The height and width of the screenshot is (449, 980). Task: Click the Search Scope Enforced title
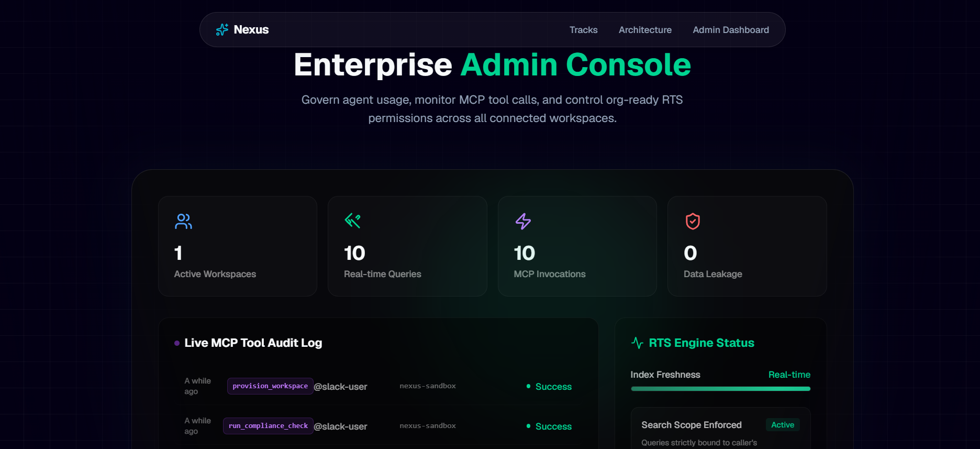tap(692, 425)
